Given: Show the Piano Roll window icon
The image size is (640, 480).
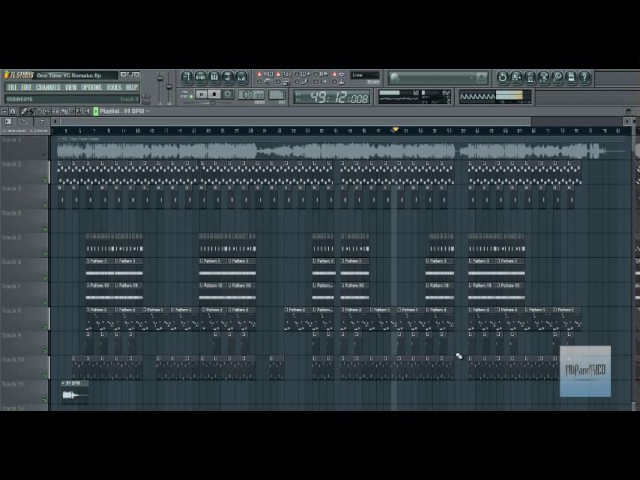Looking at the screenshot, I should coord(214,77).
